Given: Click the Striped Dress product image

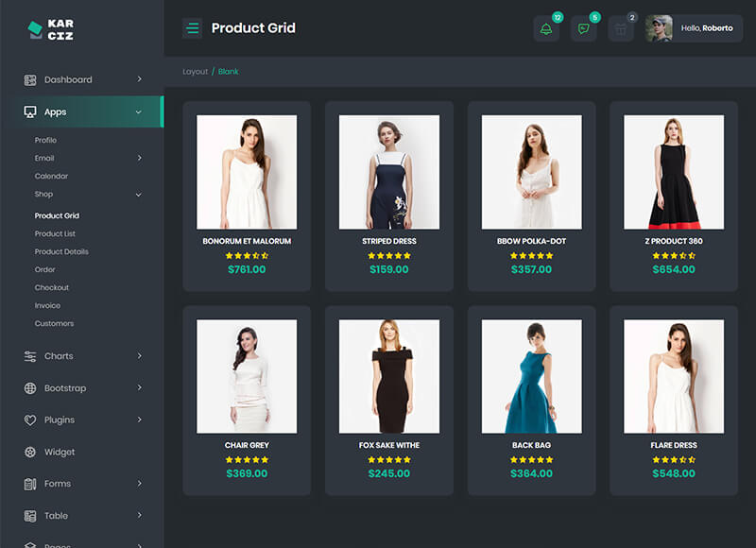Looking at the screenshot, I should (x=389, y=172).
